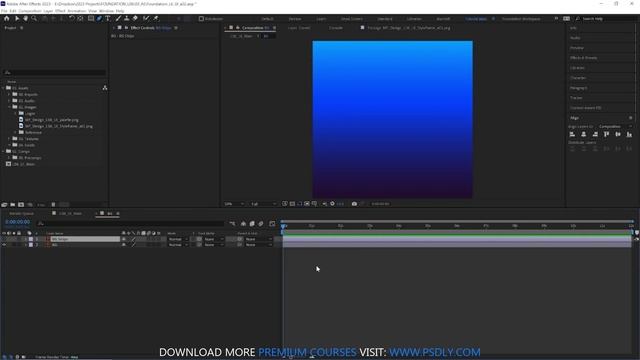Viewport: 640px width, 360px height.
Task: Open the Tracker panel
Action: pyautogui.click(x=576, y=98)
